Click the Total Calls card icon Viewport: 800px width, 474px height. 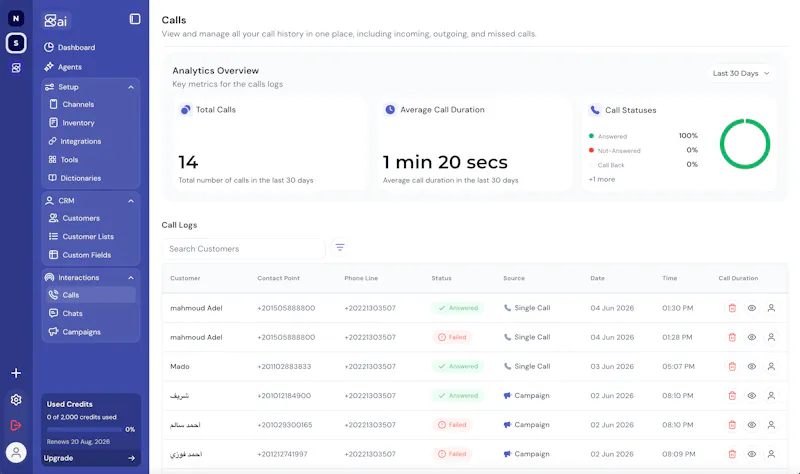[x=186, y=109]
